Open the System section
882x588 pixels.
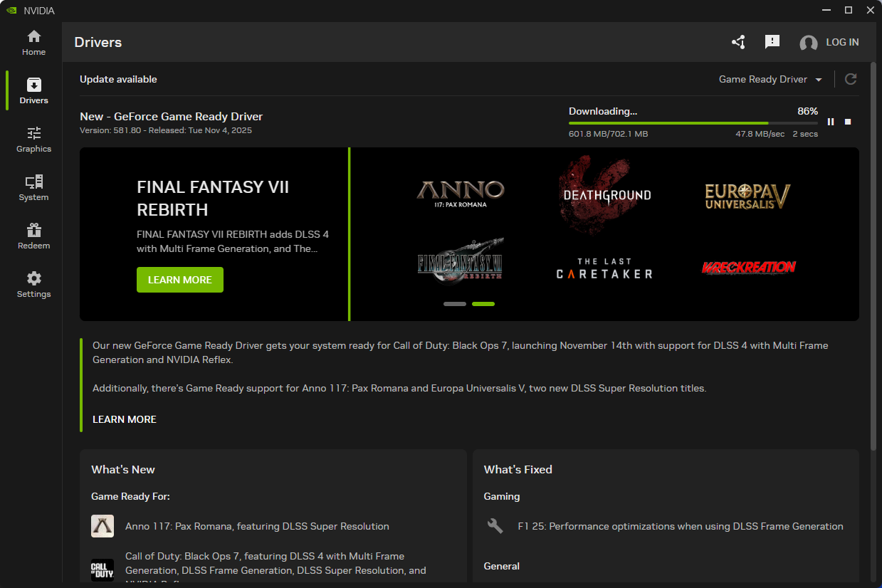click(x=33, y=188)
